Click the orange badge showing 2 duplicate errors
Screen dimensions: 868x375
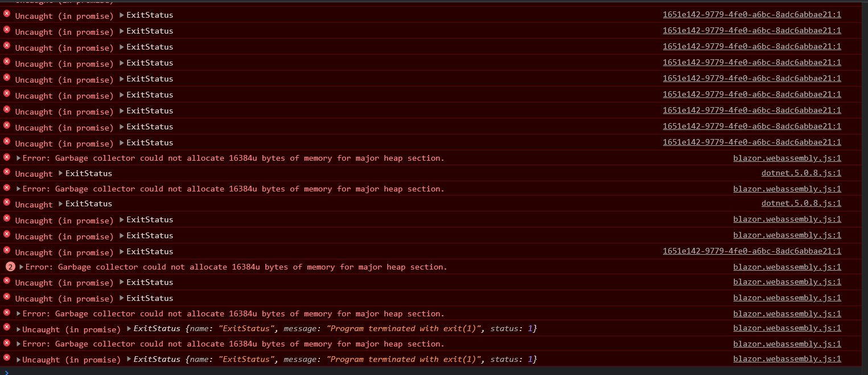(11, 266)
